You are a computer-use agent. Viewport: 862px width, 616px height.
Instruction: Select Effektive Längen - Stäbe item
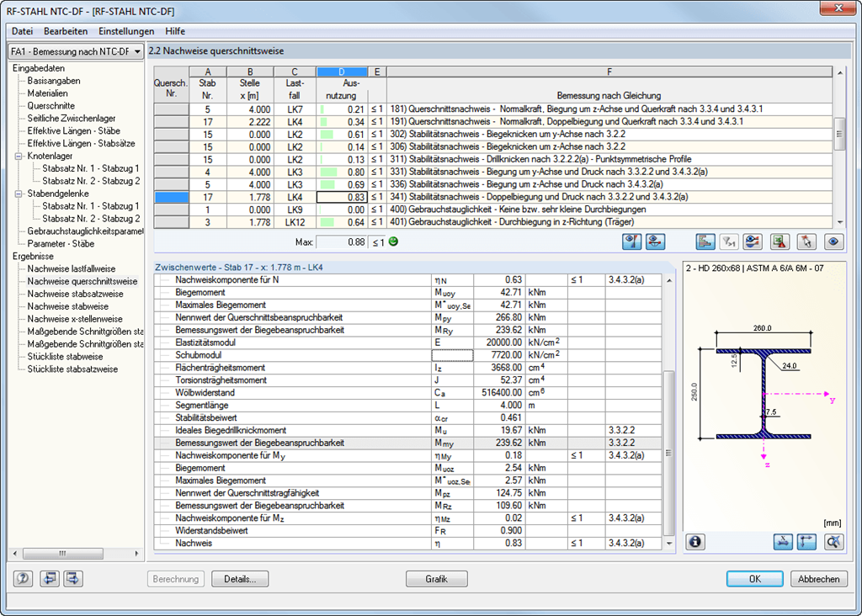[x=74, y=130]
